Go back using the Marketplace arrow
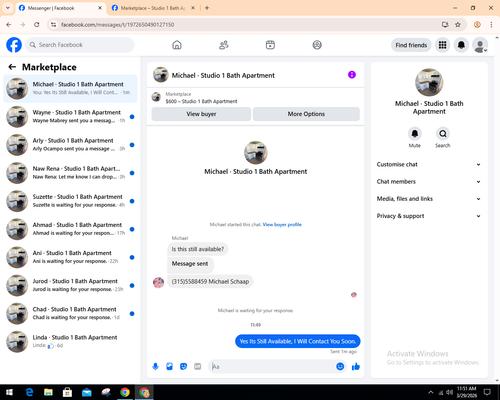The width and height of the screenshot is (500, 400). (x=12, y=67)
